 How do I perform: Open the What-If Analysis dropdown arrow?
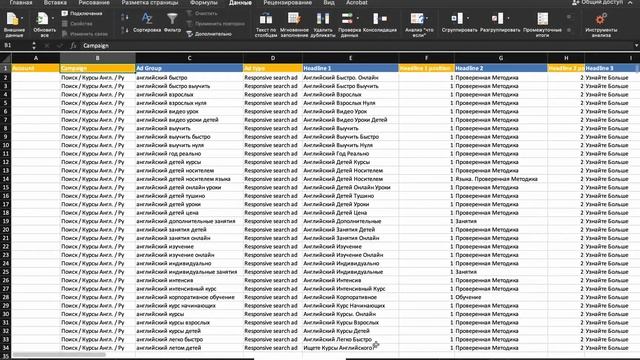click(x=427, y=18)
